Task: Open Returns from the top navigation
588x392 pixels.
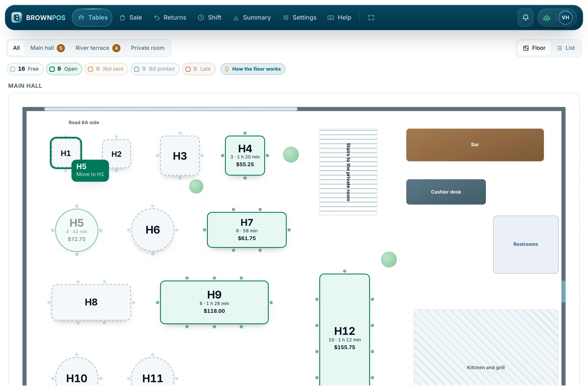Action: pos(170,18)
